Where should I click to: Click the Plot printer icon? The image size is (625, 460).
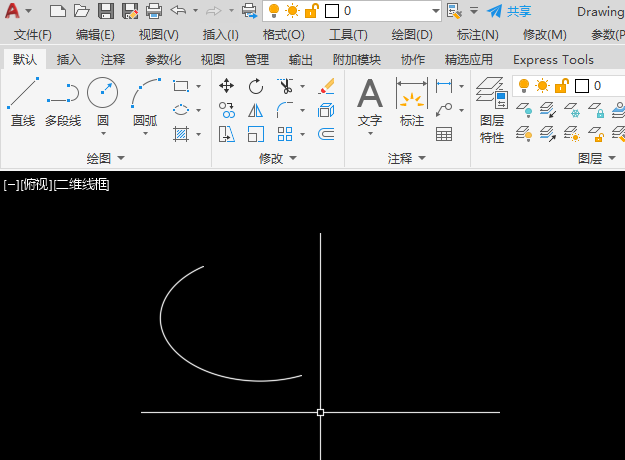coord(154,11)
